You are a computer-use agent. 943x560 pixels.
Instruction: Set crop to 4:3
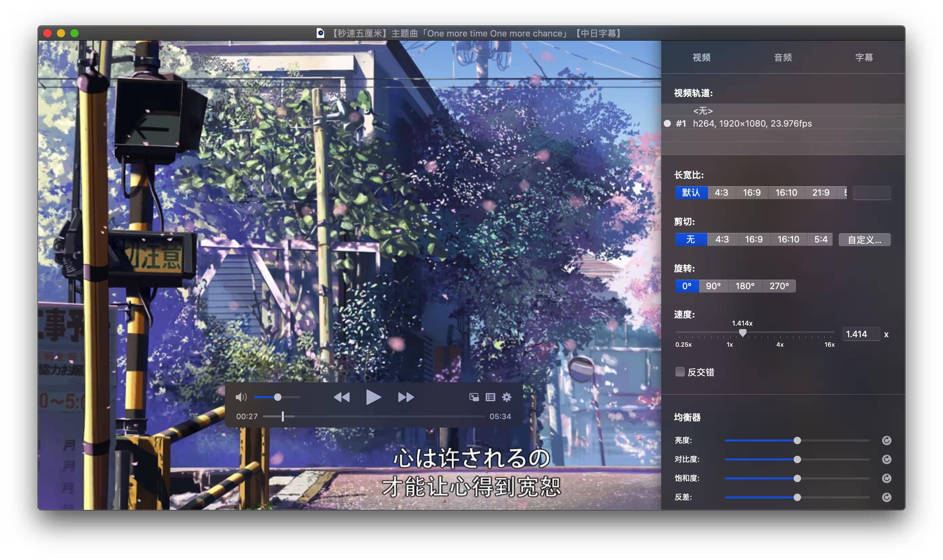[722, 239]
